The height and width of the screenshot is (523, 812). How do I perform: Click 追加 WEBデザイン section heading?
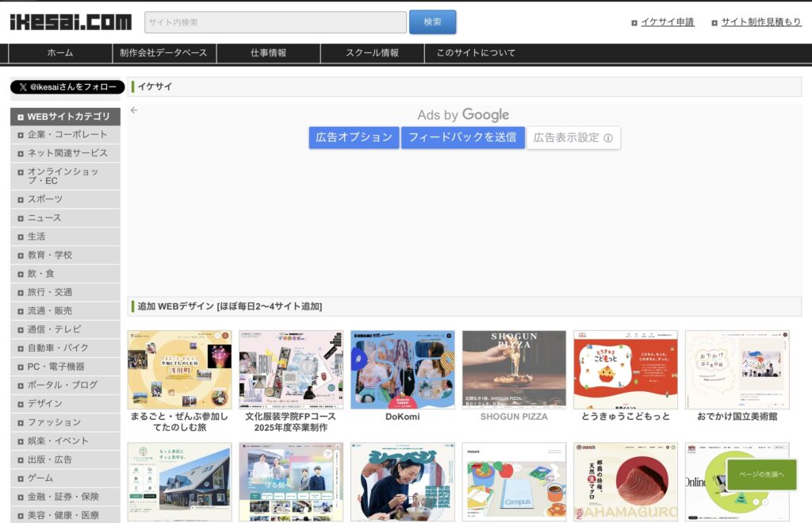point(229,306)
